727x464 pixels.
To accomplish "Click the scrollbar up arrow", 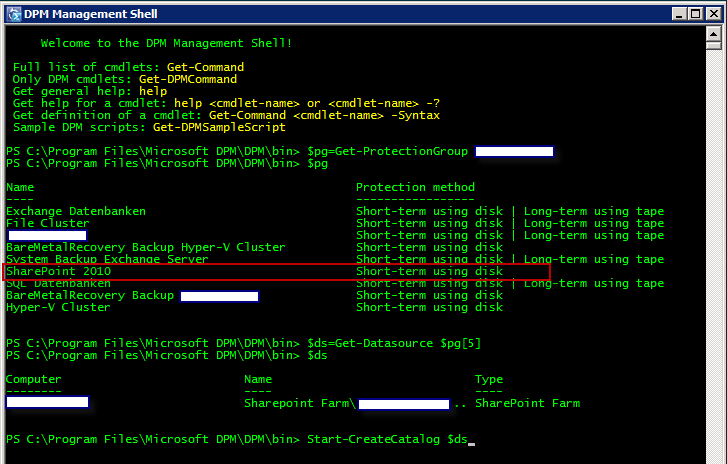I will click(x=713, y=34).
